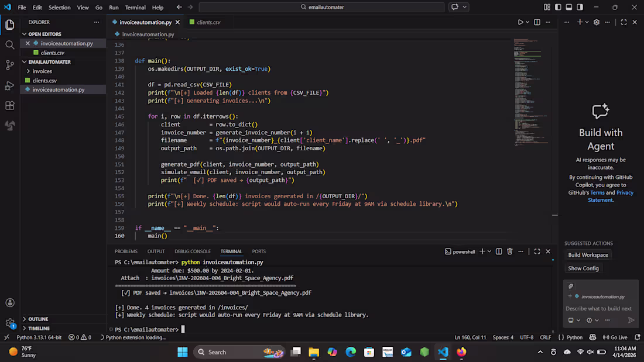This screenshot has width=644, height=362.
Task: Toggle the bottom panel layout button
Action: (x=568, y=8)
